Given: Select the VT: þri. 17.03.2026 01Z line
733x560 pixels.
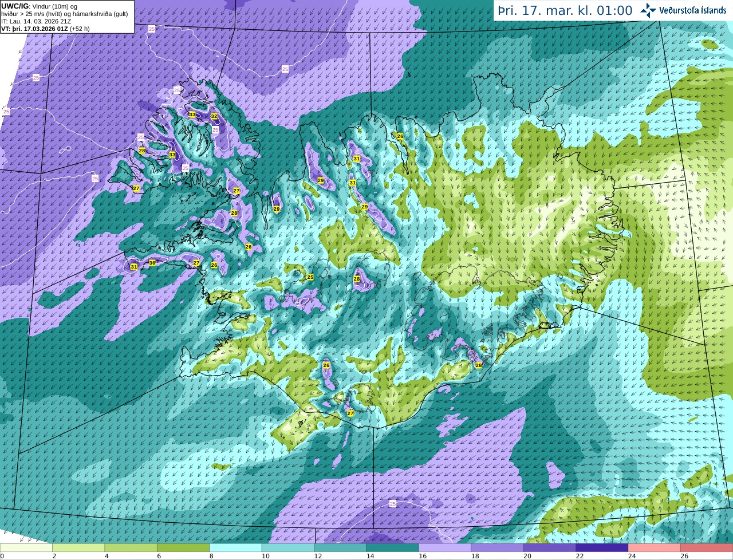Looking at the screenshot, I should click(x=45, y=28).
